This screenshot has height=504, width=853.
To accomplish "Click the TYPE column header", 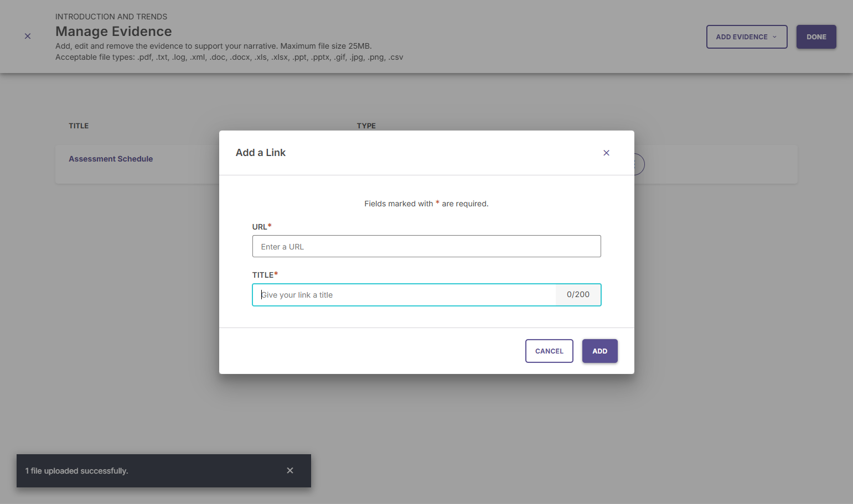I will tap(366, 126).
